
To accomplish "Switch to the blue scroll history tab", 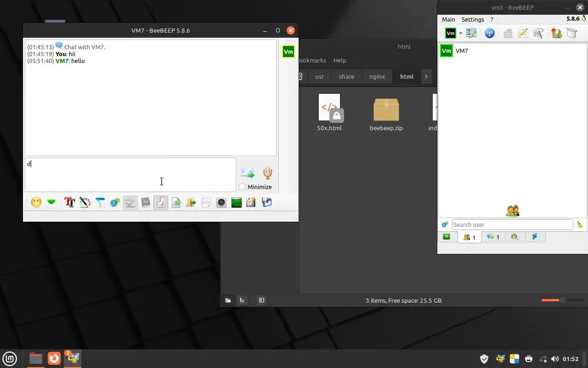I will pos(535,237).
